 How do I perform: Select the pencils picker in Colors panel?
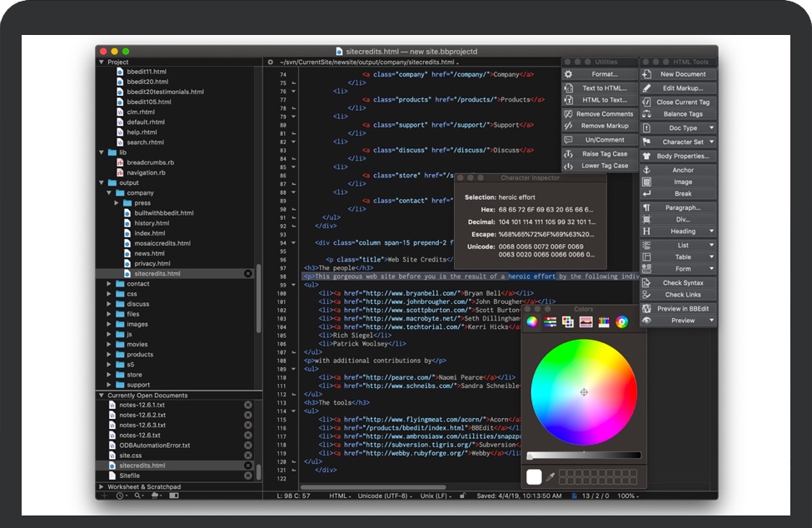pyautogui.click(x=604, y=321)
